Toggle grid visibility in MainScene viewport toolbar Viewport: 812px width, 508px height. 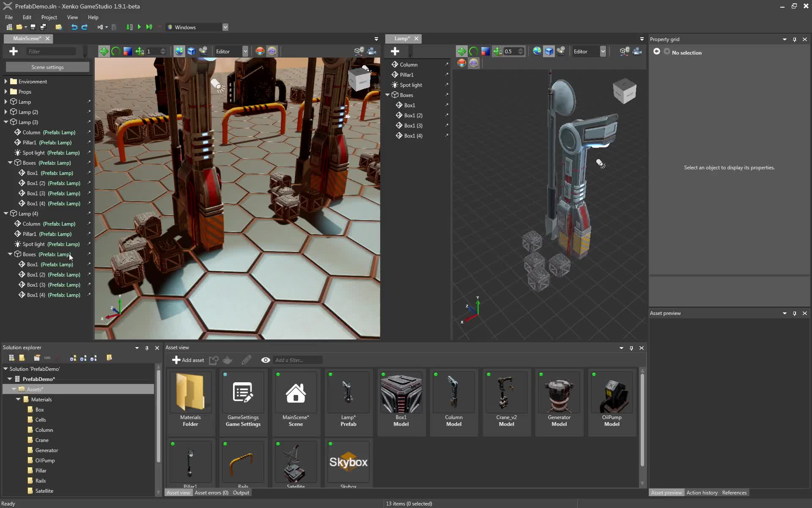click(272, 51)
